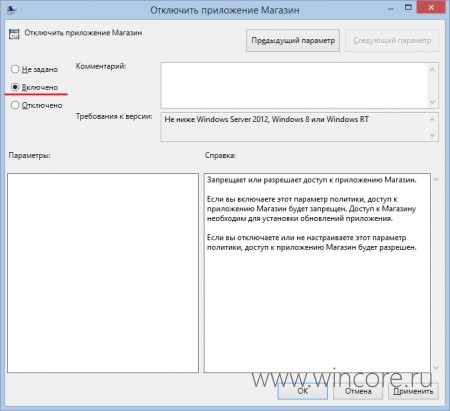Click the "Параметры:" label

(29, 155)
